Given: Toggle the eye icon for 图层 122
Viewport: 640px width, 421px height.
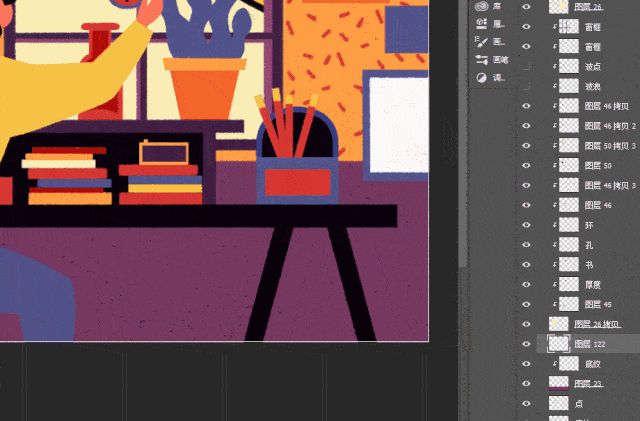Looking at the screenshot, I should tap(527, 344).
